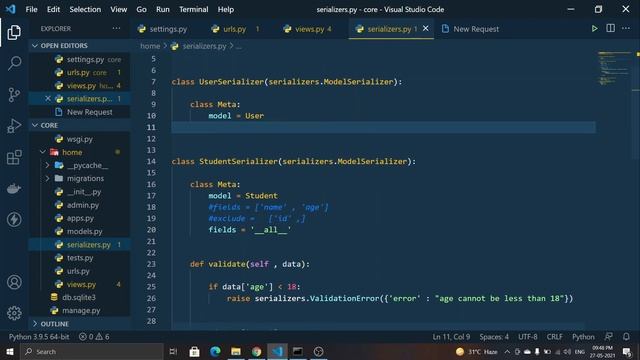640x360 pixels.
Task: Open Microsoft Edge from taskbar
Action: tap(215, 351)
